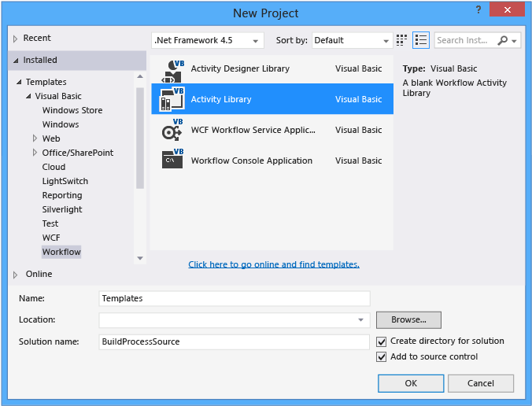Click tree scrollbar up arrow

[x=140, y=76]
